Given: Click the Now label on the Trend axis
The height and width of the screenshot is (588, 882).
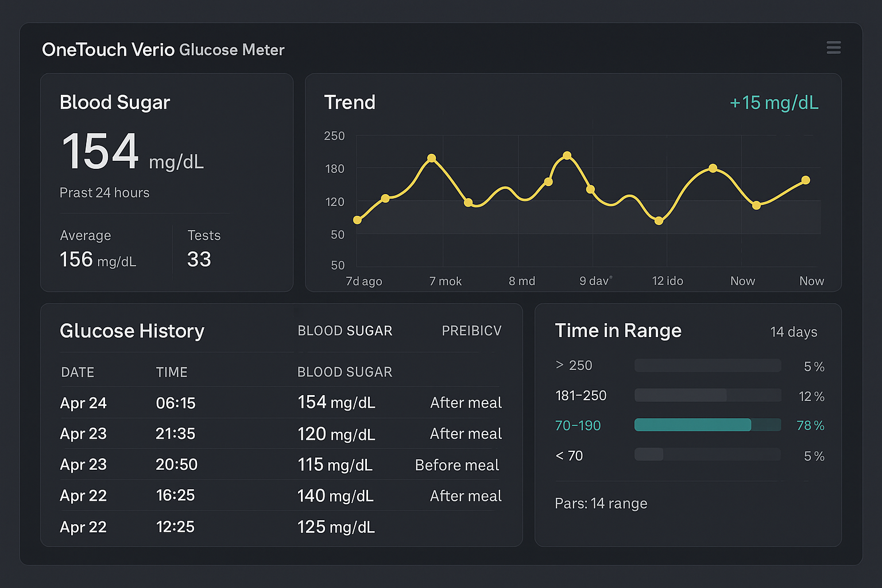Looking at the screenshot, I should tap(742, 281).
